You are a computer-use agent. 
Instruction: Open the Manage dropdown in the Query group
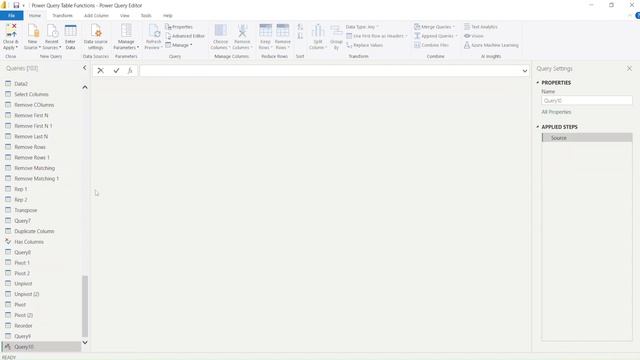click(x=179, y=45)
